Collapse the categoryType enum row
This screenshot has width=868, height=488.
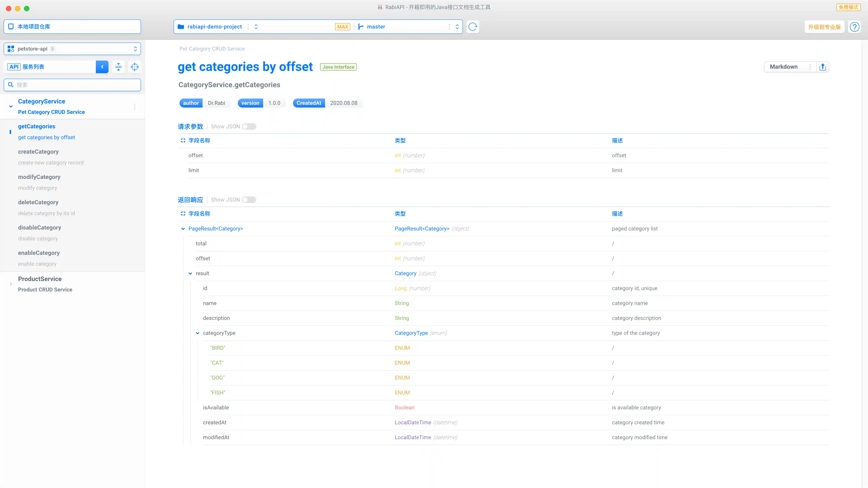(198, 333)
